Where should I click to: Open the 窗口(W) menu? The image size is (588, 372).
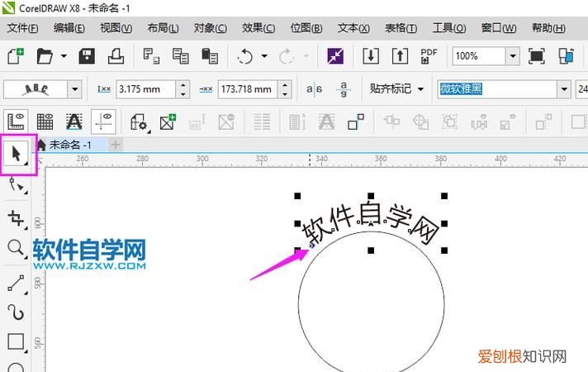(499, 28)
